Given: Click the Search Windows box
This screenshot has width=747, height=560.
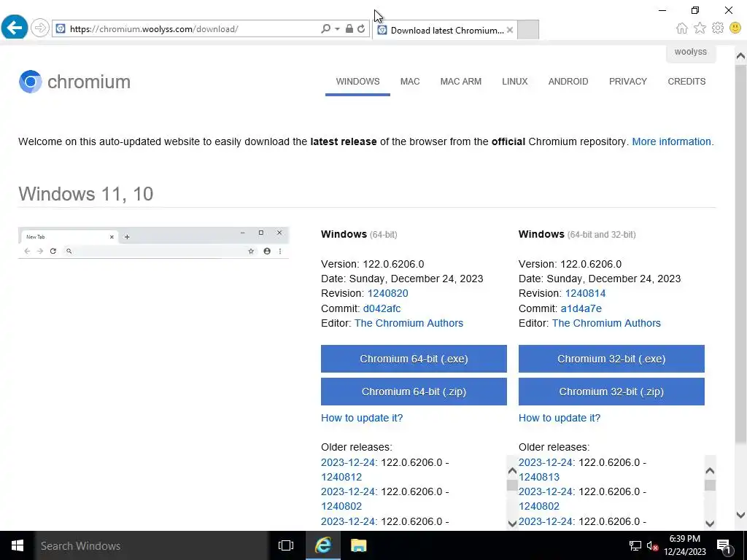Looking at the screenshot, I should click(x=151, y=545).
